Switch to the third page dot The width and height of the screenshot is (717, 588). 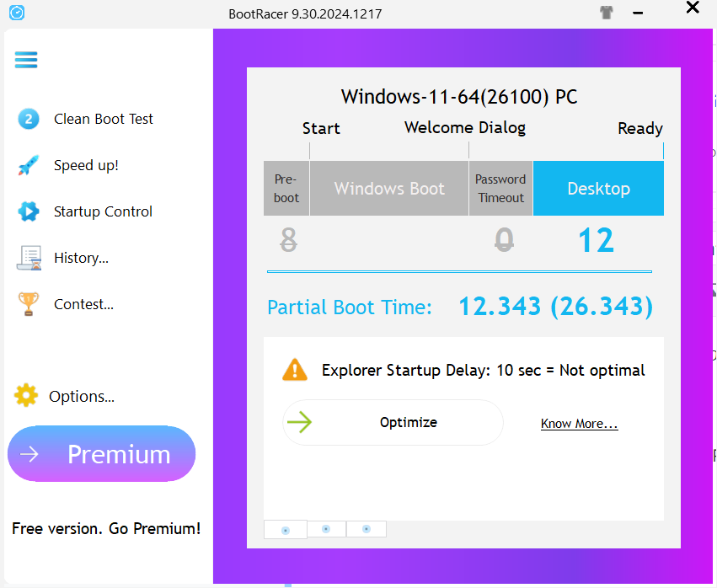point(367,529)
